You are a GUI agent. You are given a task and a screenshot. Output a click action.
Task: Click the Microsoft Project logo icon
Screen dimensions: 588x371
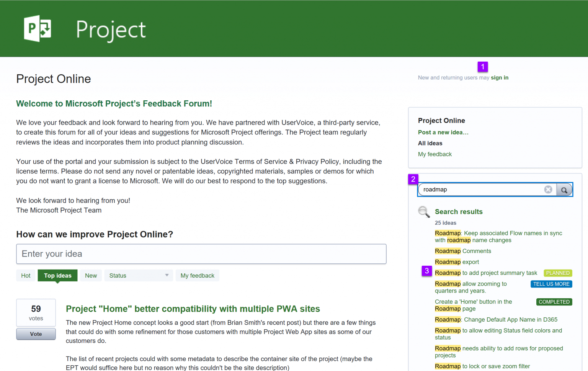click(37, 28)
